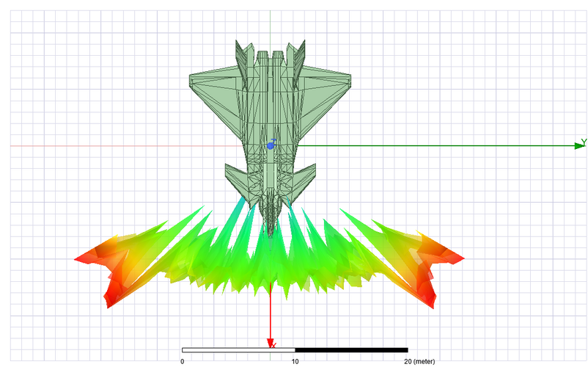Click the '10' scale bar label
The width and height of the screenshot is (588, 367).
(x=295, y=361)
